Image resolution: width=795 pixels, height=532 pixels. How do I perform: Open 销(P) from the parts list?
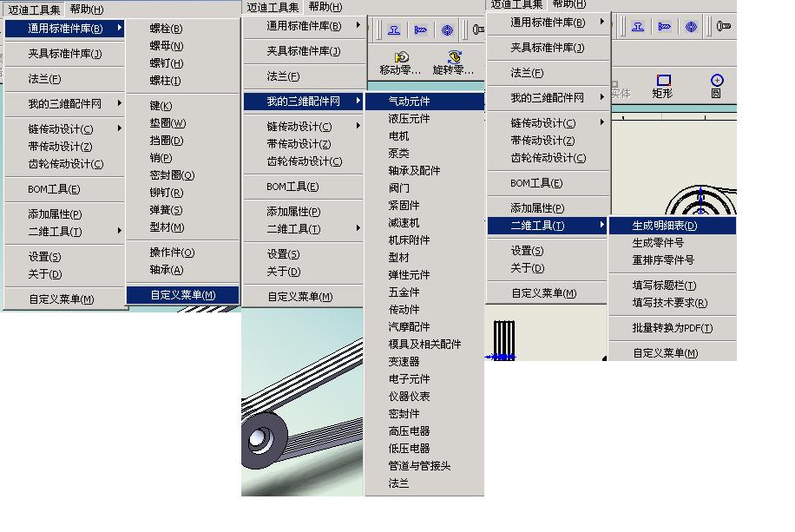[x=161, y=158]
